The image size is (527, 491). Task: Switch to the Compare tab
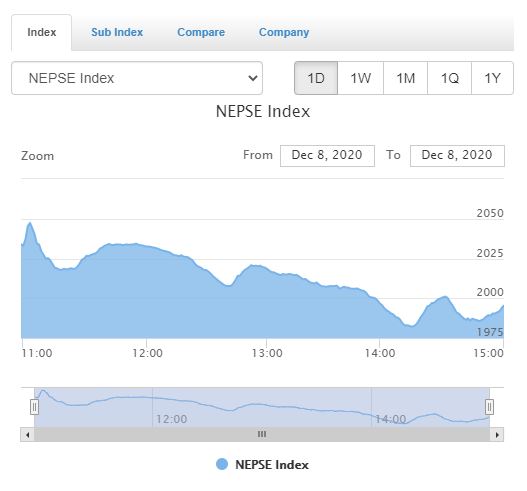(x=201, y=32)
